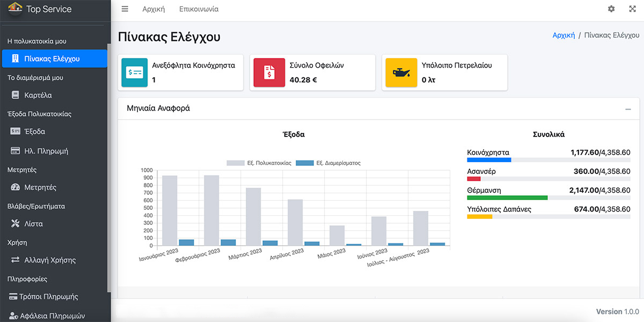Click Επικοινωνία link in top navigation
Screen dimensions: 644x322
(199, 9)
